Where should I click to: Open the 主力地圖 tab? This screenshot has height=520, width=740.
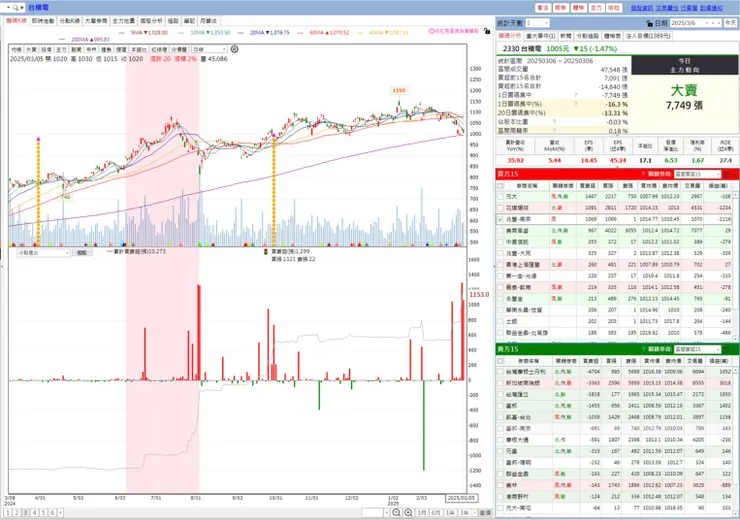[x=124, y=21]
